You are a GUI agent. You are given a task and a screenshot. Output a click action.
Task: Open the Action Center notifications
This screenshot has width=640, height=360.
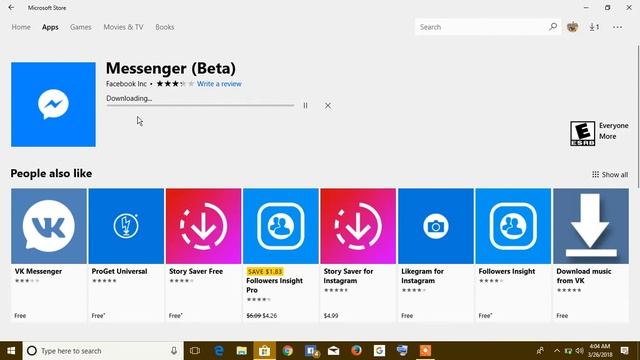pyautogui.click(x=624, y=351)
